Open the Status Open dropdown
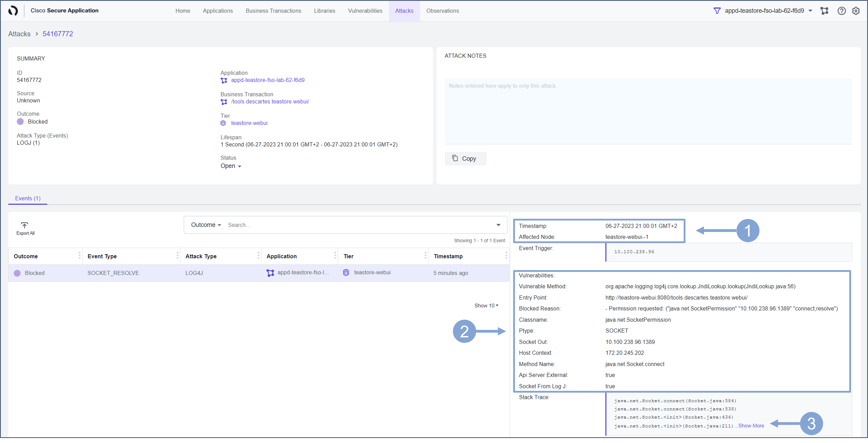868x443 pixels. (x=231, y=166)
